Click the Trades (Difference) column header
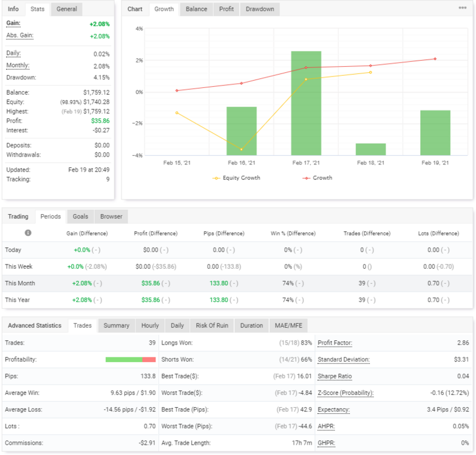The height and width of the screenshot is (455, 476). pos(367,233)
